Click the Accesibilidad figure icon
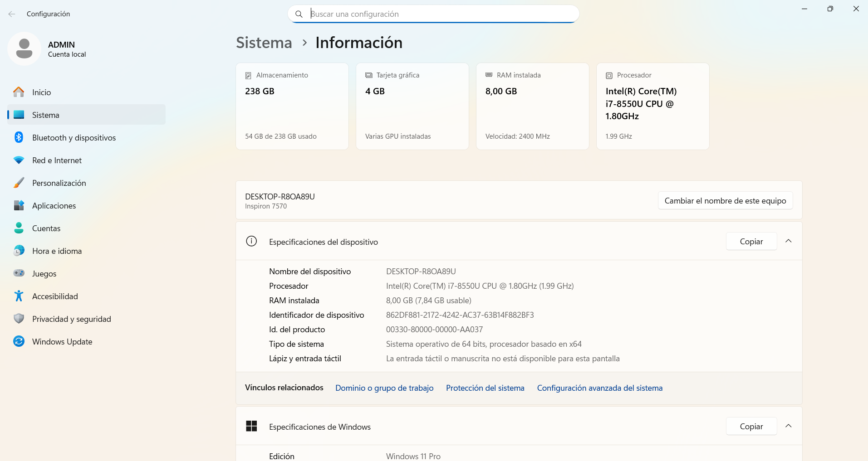Viewport: 868px width, 461px height. click(x=19, y=296)
